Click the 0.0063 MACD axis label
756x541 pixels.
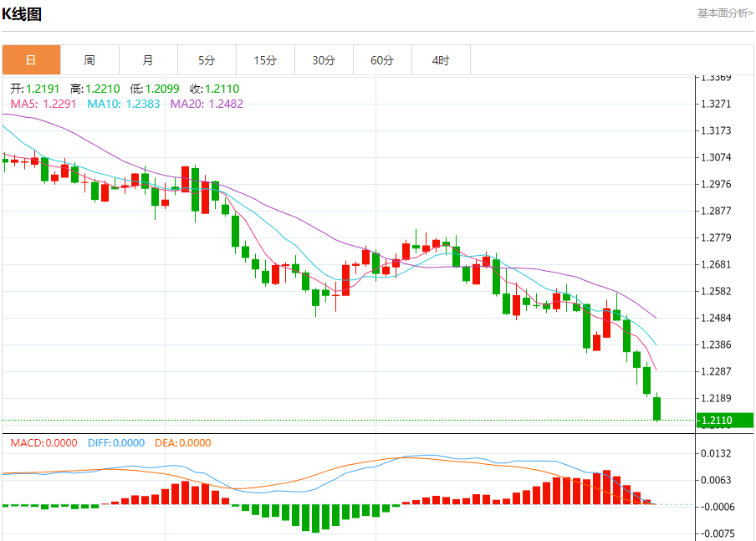716,480
